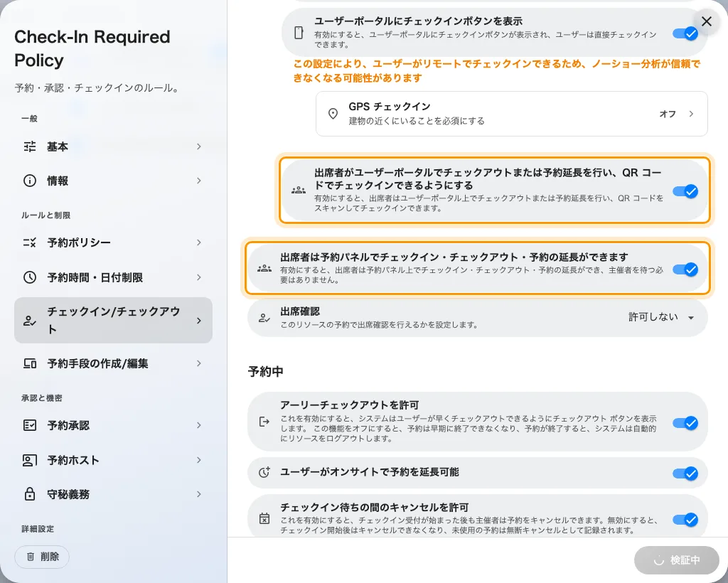Click the ルールと制限 group label
Viewport: 728px width, 583px height.
[45, 215]
